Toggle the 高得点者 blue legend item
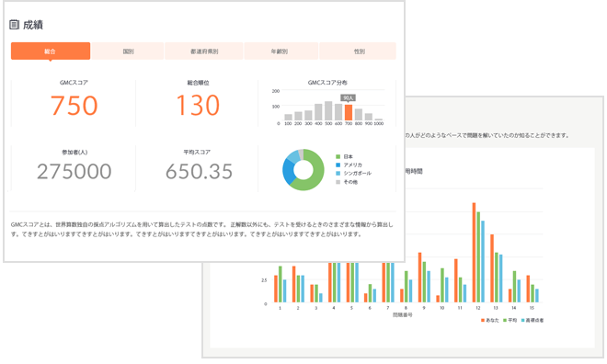Viewport: 607px width, 364px height. [533, 320]
